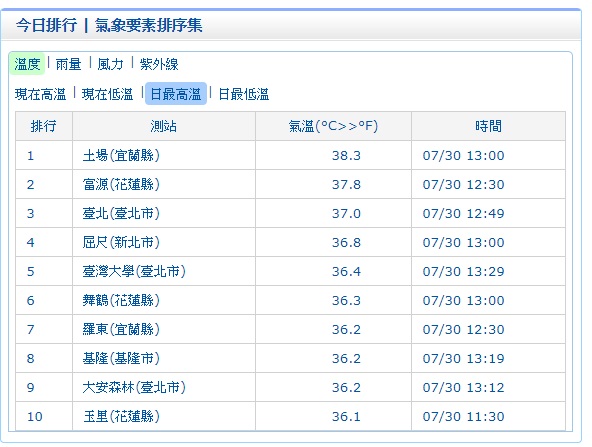The image size is (592, 447).
Task: Click the time 07/30 12:30 in 羅東 row
Action: pos(463,330)
